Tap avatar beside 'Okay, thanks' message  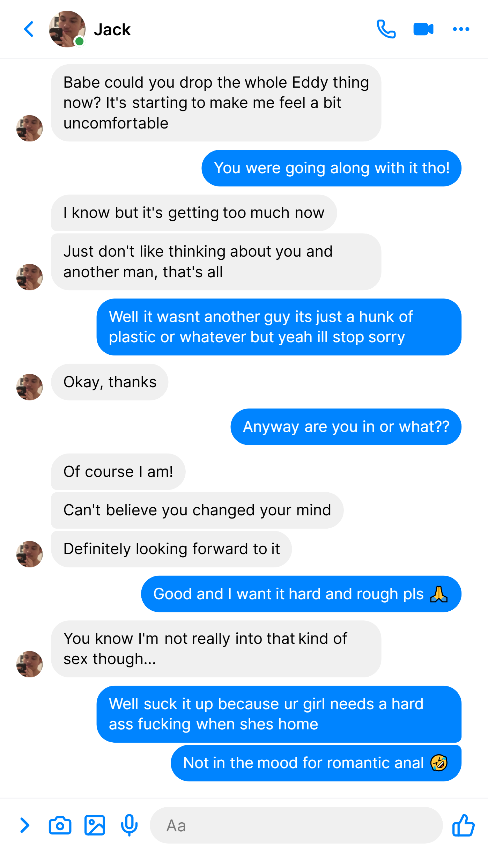(30, 387)
